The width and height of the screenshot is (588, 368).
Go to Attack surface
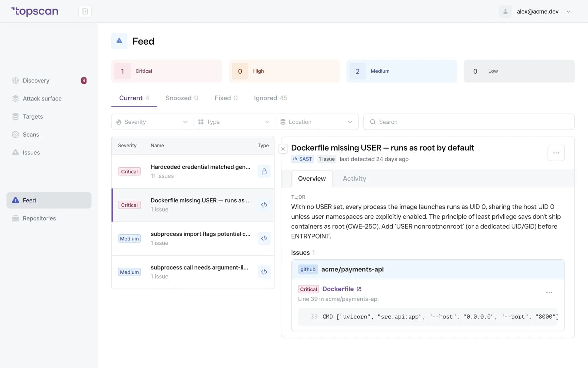(x=49, y=98)
